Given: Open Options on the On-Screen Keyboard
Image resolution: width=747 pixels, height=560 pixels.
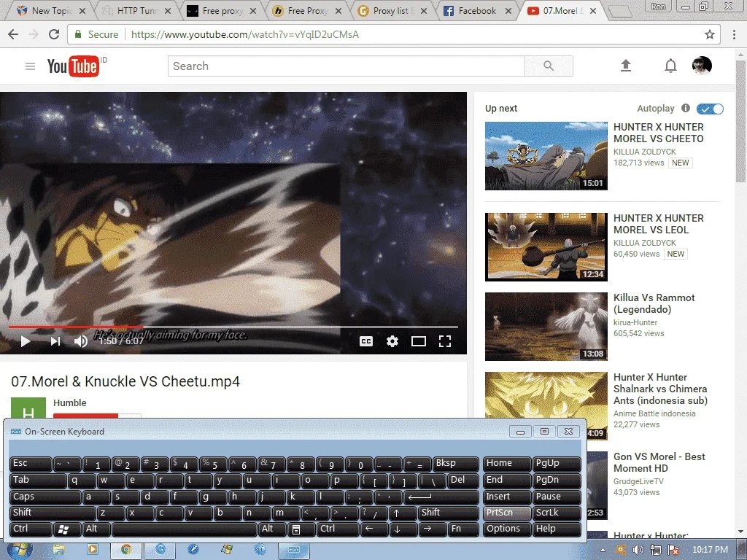Looking at the screenshot, I should point(507,529).
